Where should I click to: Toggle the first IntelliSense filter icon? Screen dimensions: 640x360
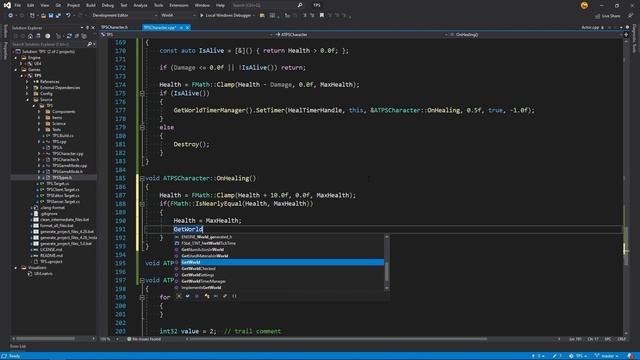tap(179, 296)
